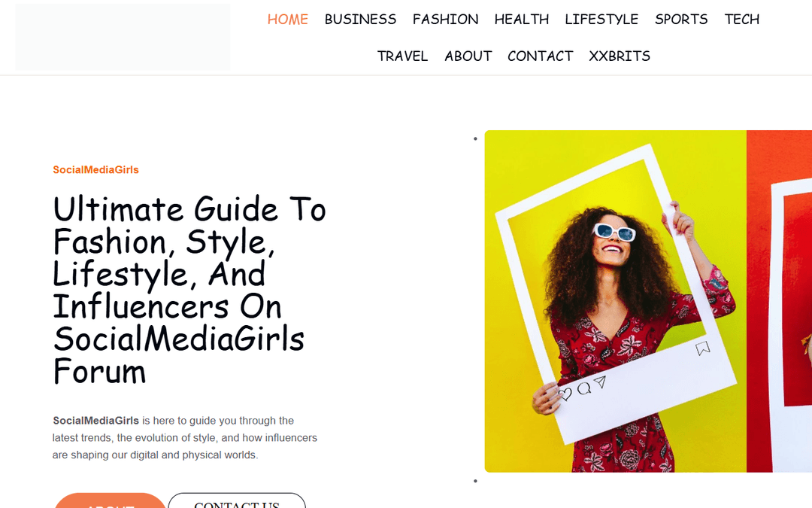Open the XXBRITS menu link
812x508 pixels.
point(620,56)
